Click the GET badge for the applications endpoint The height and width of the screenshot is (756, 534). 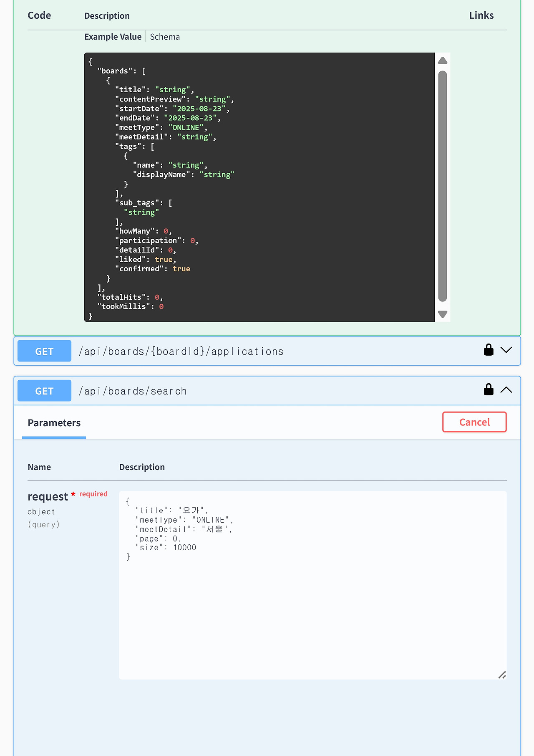44,351
